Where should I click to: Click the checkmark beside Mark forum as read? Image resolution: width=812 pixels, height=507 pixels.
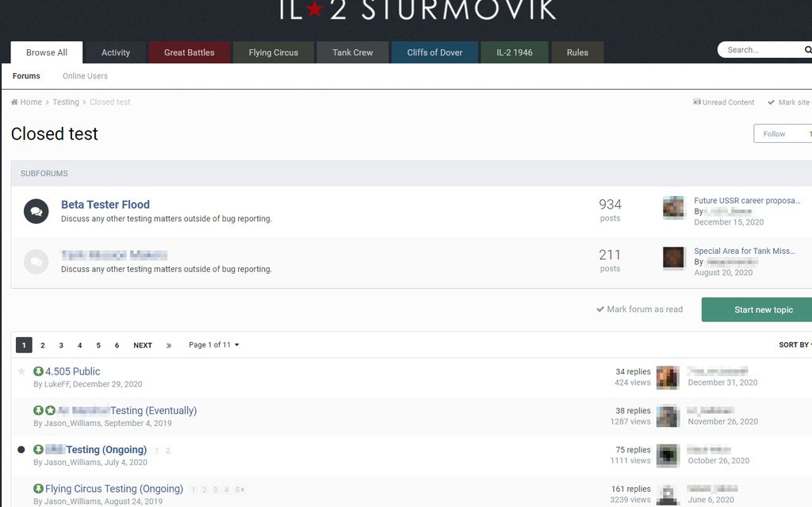click(600, 309)
